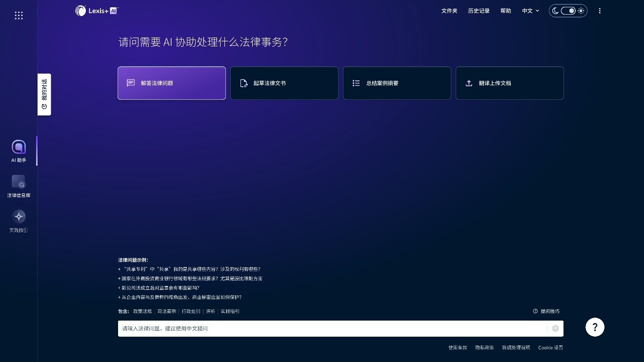Viewport: 644px width, 362px height.
Task: Open Cookie 设置 at the bottom
Action: [x=550, y=347]
